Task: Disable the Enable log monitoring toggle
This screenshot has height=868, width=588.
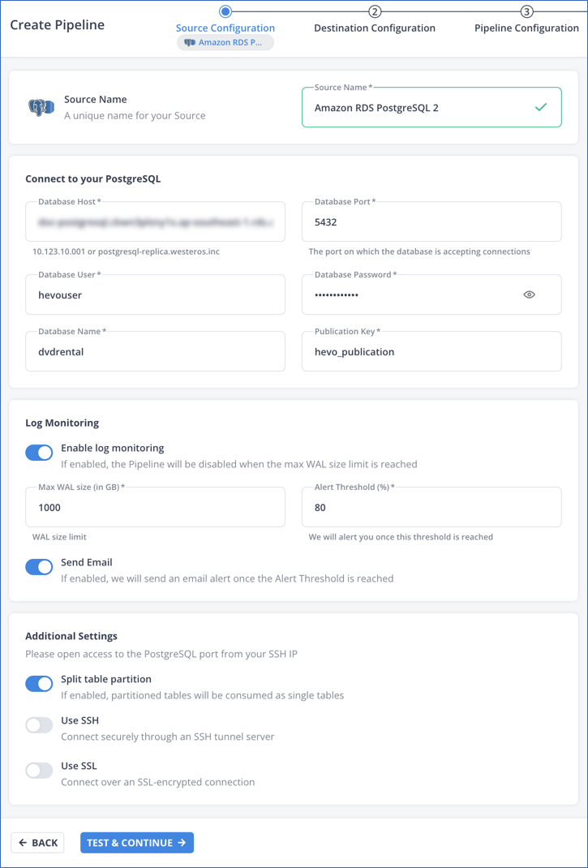Action: (39, 452)
